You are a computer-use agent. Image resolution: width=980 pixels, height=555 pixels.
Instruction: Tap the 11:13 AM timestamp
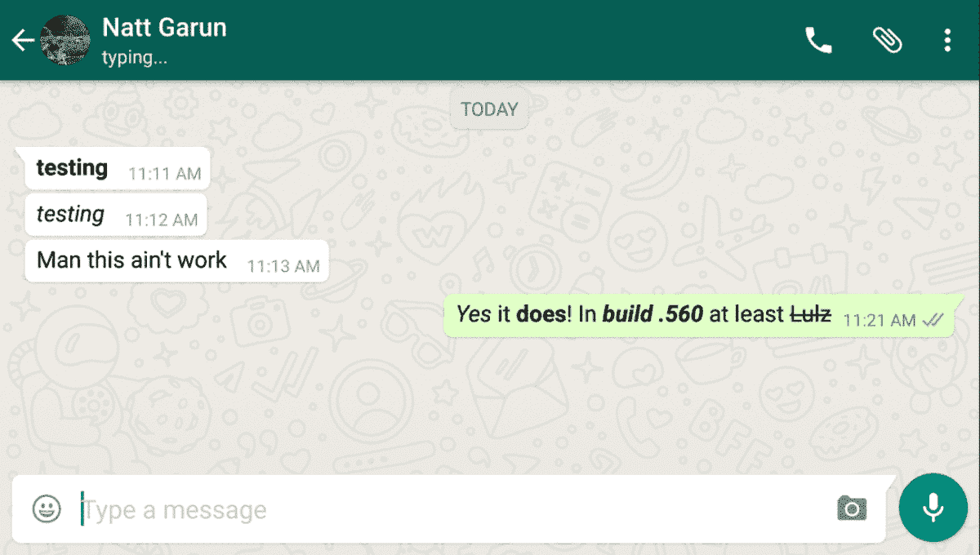pos(283,266)
